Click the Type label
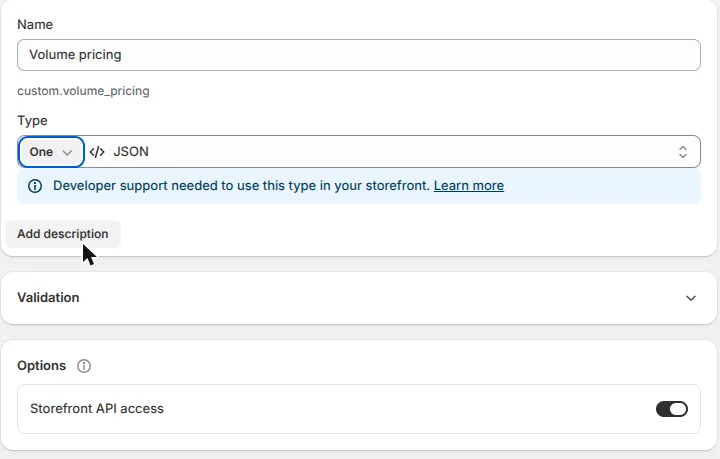 (32, 121)
